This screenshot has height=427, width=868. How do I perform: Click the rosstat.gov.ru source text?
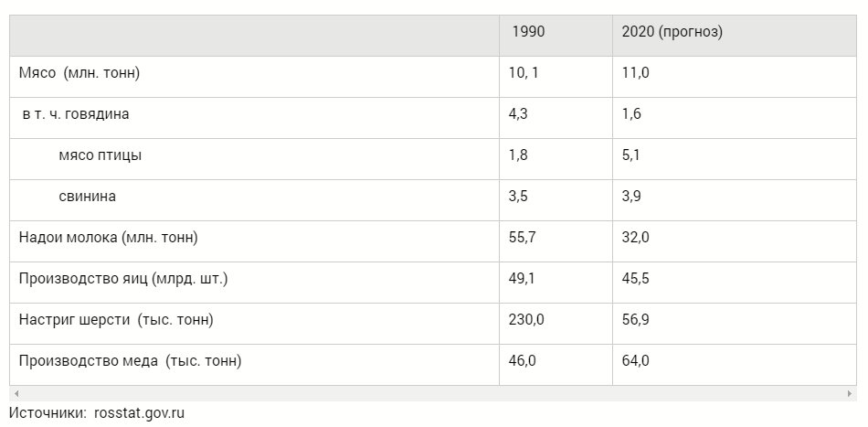point(140,413)
